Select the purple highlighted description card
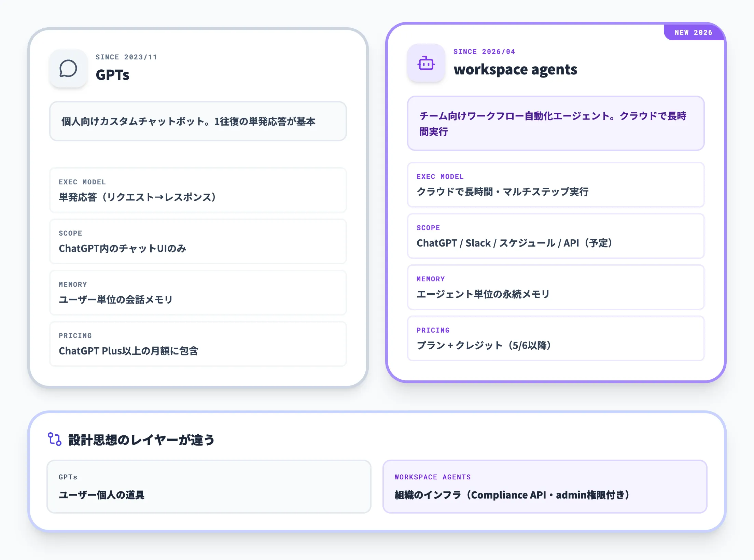 [x=556, y=124]
